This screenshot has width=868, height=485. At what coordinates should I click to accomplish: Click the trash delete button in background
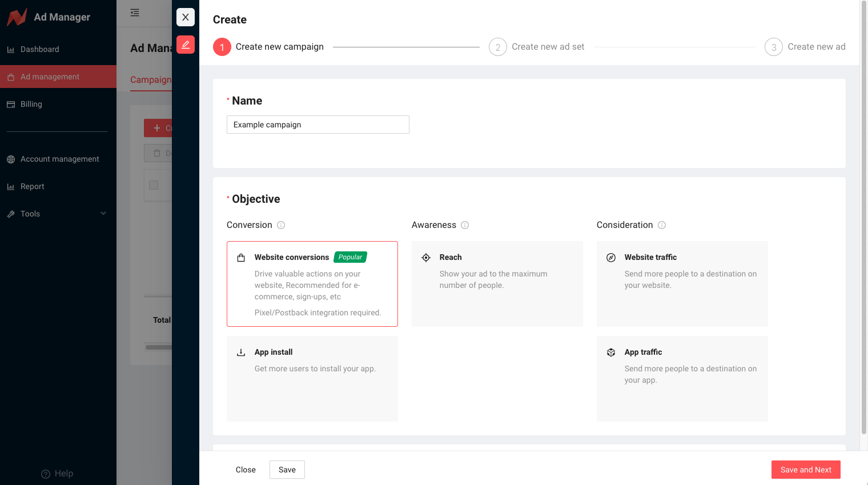point(158,153)
